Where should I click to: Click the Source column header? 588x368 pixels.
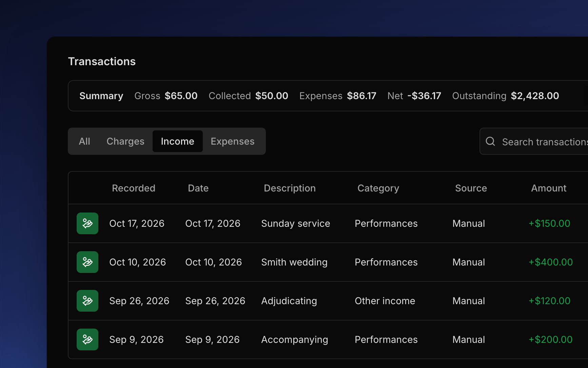click(x=471, y=188)
